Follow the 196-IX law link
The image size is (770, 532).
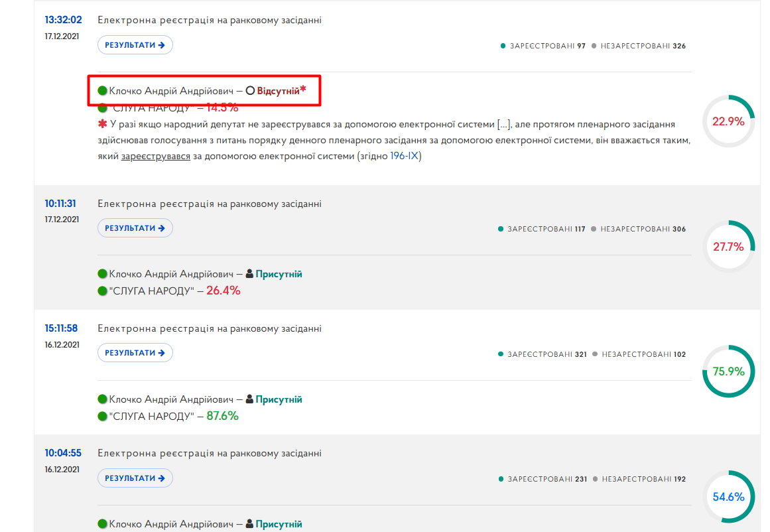coord(404,156)
